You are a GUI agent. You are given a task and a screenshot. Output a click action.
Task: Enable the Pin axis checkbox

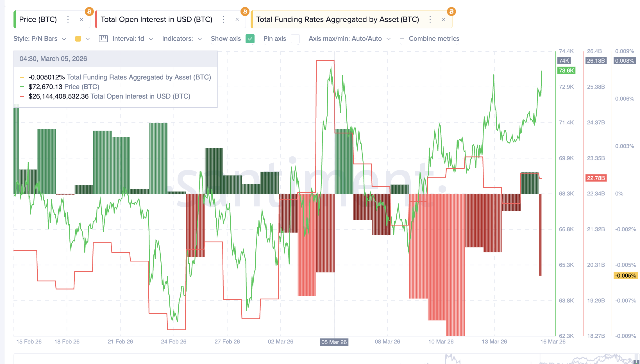(295, 39)
